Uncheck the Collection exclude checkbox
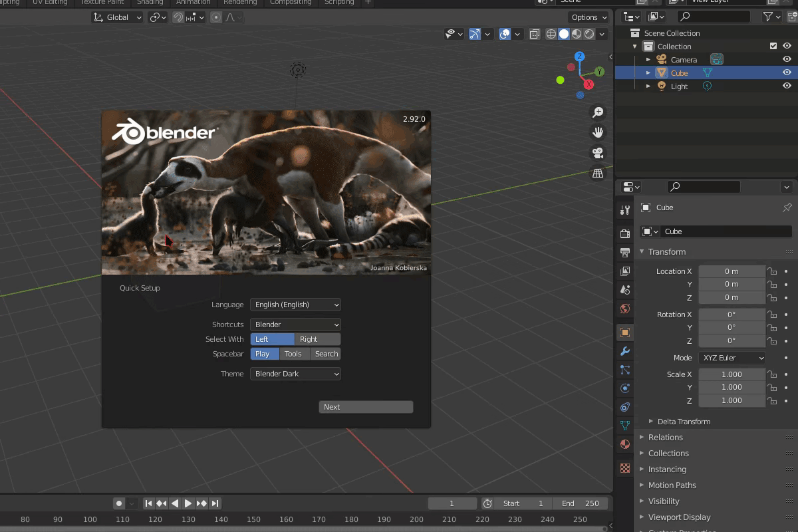Viewport: 798px width, 532px height. (x=773, y=46)
